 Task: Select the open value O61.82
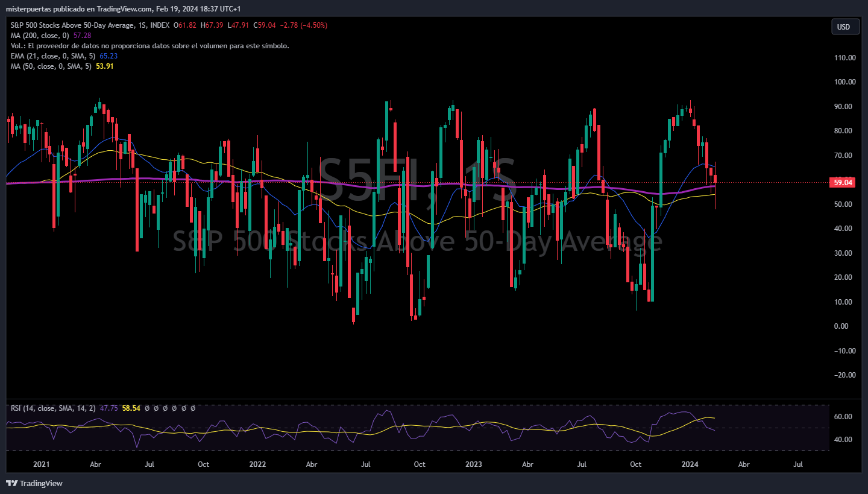pyautogui.click(x=186, y=25)
